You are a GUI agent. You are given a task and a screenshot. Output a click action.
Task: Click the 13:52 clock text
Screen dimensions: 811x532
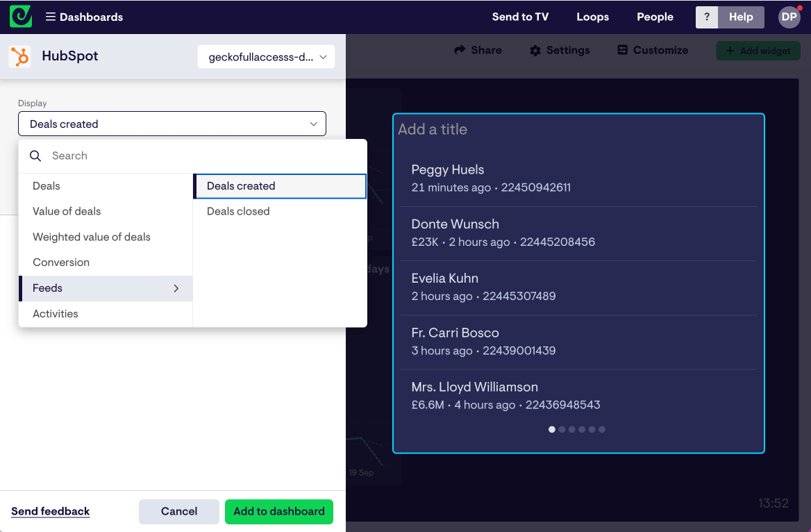click(x=774, y=503)
